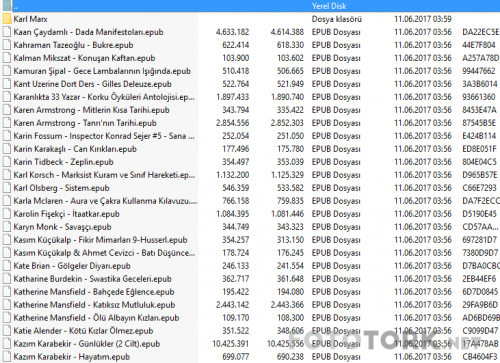Click file icon of Katherine Mansfield Ölü Albayın Kızları
The height and width of the screenshot is (363, 500).
(7, 318)
